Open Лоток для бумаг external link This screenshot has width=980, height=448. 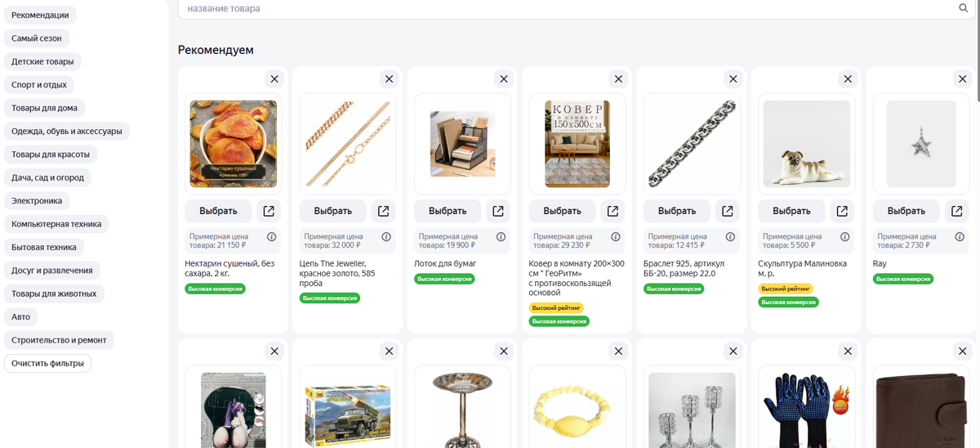tap(498, 211)
